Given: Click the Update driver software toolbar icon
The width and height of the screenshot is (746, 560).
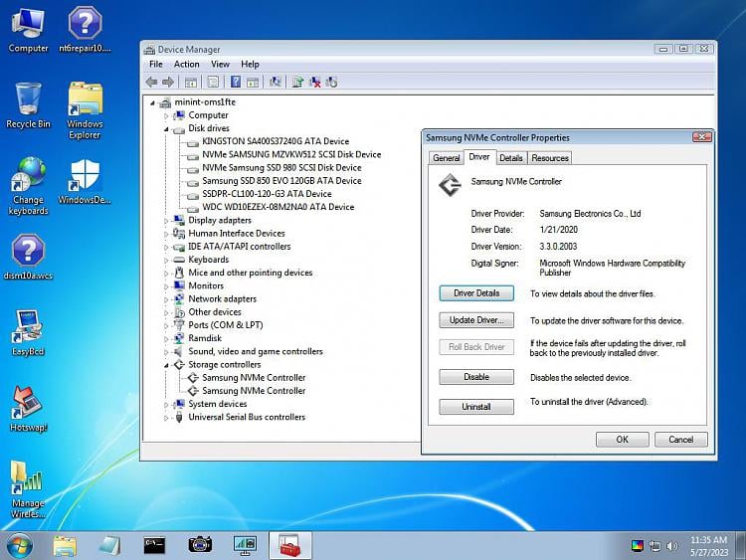Looking at the screenshot, I should pos(297,82).
